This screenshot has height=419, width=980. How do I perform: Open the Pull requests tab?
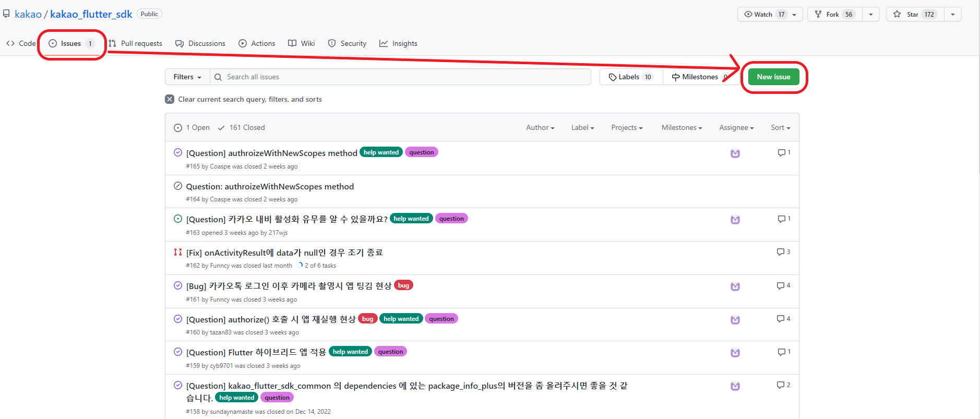[x=136, y=43]
